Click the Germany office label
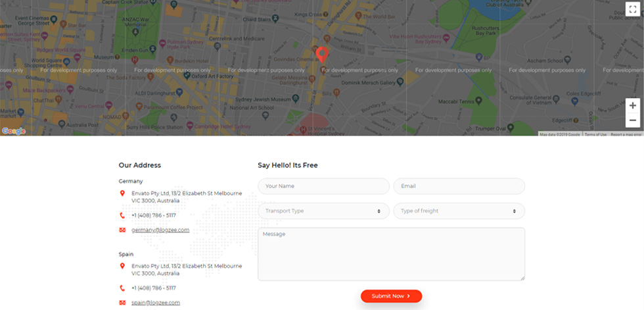644x310 pixels. 131,181
